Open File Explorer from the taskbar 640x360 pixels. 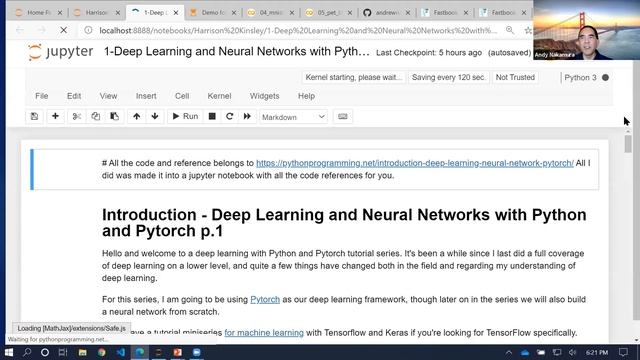coord(82,352)
